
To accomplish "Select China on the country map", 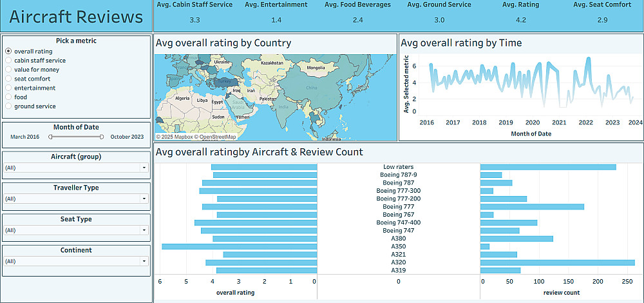I will [312, 88].
